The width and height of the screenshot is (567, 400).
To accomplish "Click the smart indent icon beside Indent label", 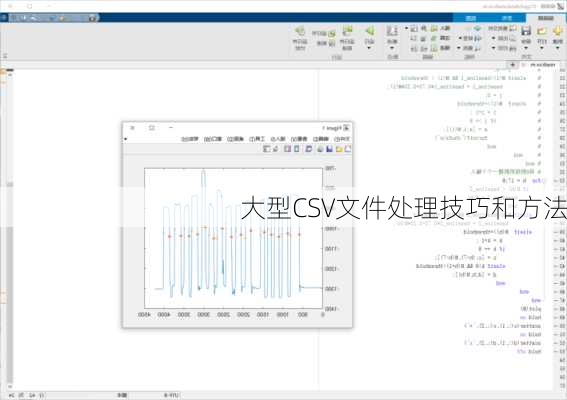I will (x=434, y=48).
